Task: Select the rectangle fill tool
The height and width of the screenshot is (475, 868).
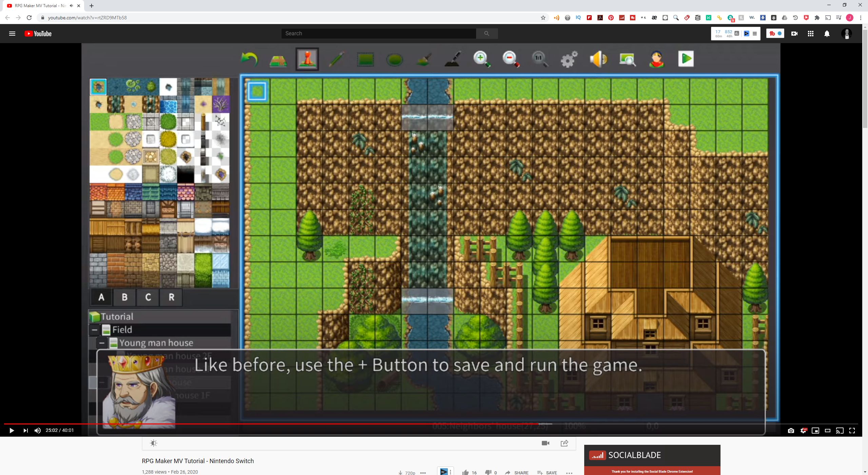Action: [x=366, y=60]
